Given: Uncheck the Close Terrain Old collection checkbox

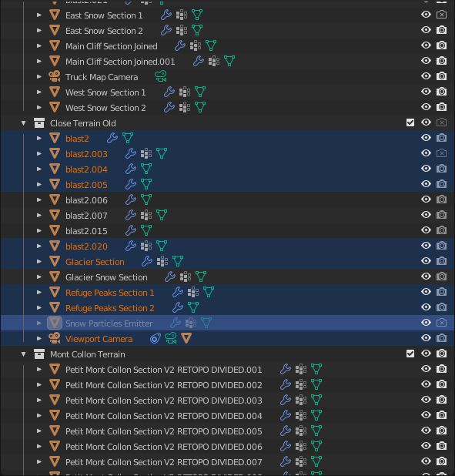Looking at the screenshot, I should click(x=410, y=122).
